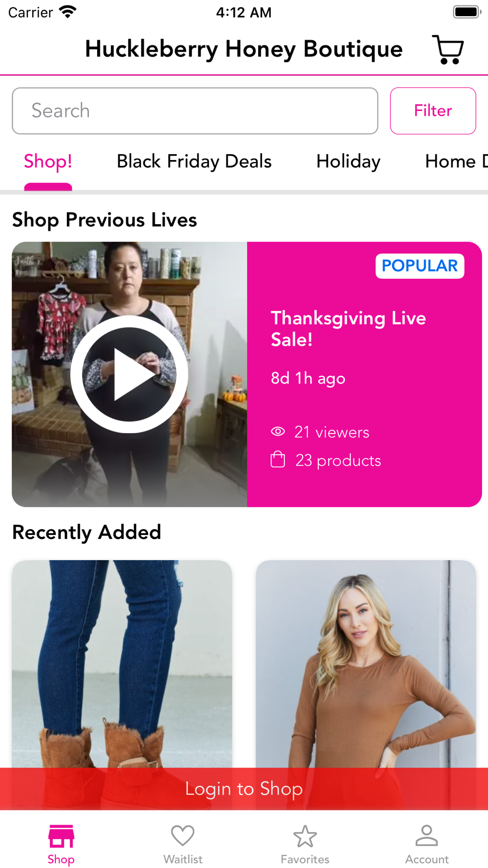Tap the POPULAR badge on the live card
The width and height of the screenshot is (488, 868).
tap(420, 266)
